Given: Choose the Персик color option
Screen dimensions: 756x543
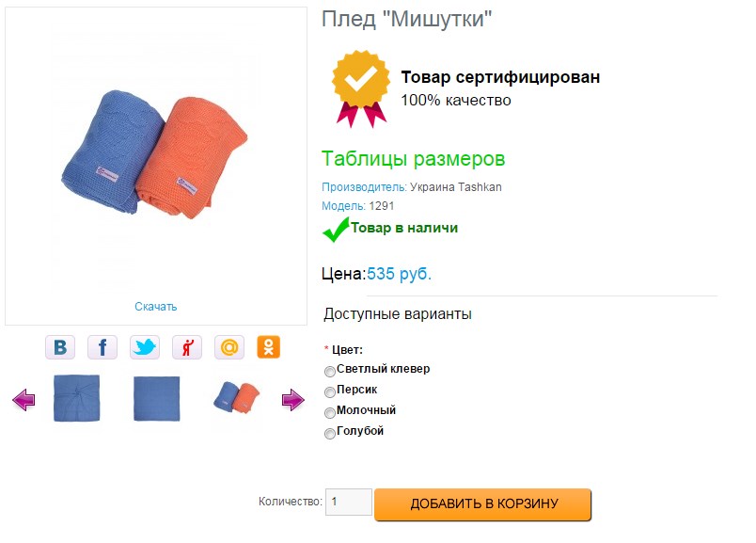Looking at the screenshot, I should (330, 391).
